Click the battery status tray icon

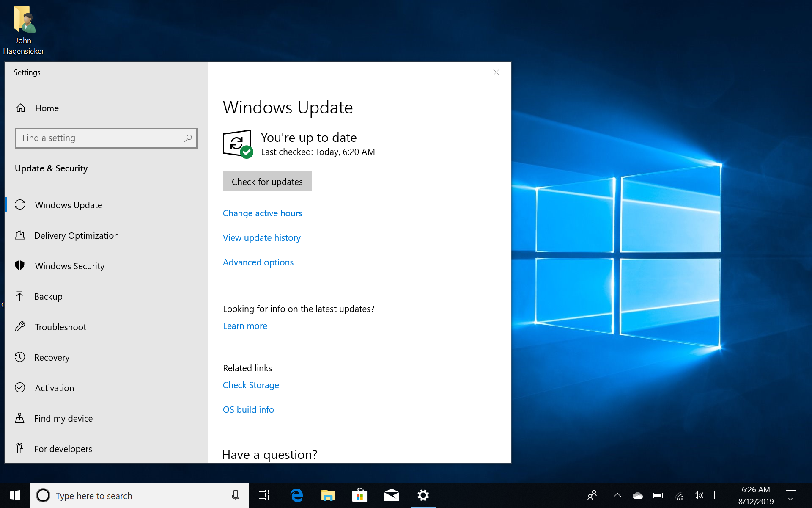click(x=658, y=495)
